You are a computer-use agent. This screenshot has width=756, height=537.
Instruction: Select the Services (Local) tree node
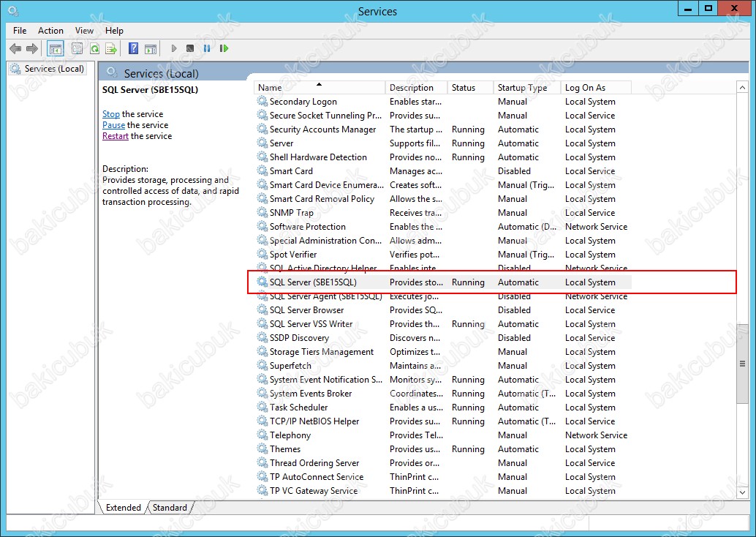pos(48,69)
